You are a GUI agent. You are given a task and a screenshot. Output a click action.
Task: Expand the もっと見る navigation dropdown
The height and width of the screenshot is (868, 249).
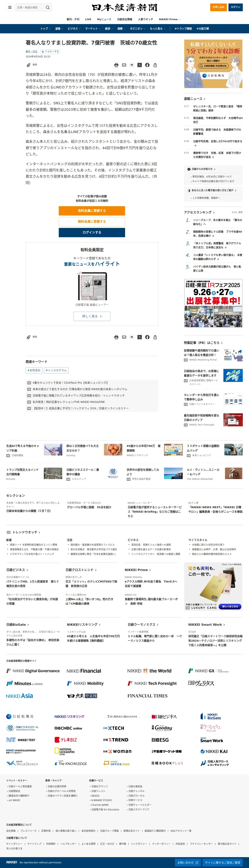click(x=157, y=29)
